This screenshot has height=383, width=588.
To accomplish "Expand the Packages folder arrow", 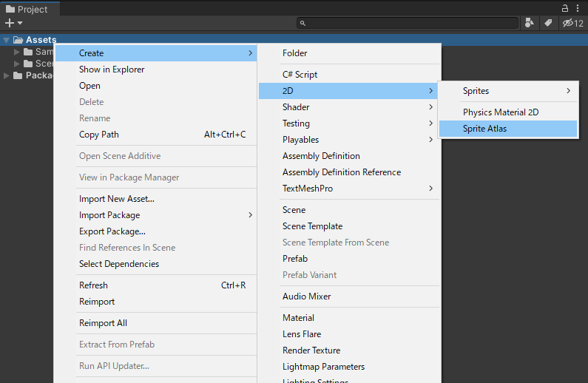I will click(x=7, y=75).
